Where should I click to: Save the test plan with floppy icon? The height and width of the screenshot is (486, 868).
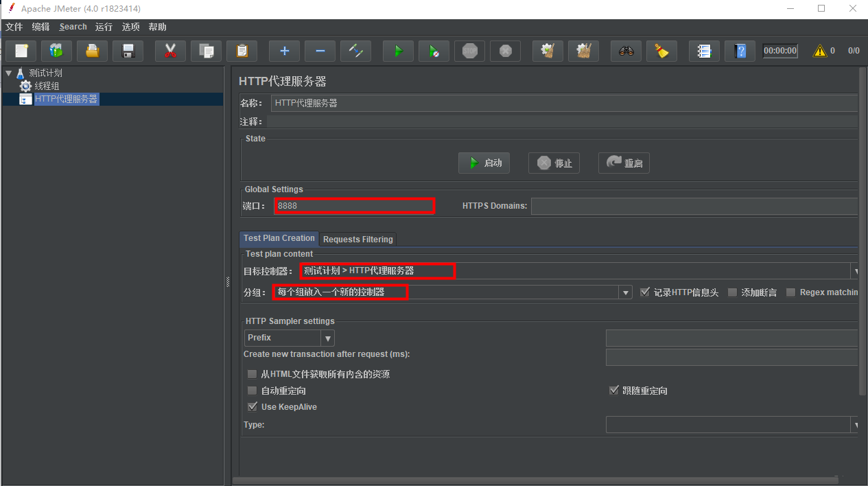(x=128, y=51)
